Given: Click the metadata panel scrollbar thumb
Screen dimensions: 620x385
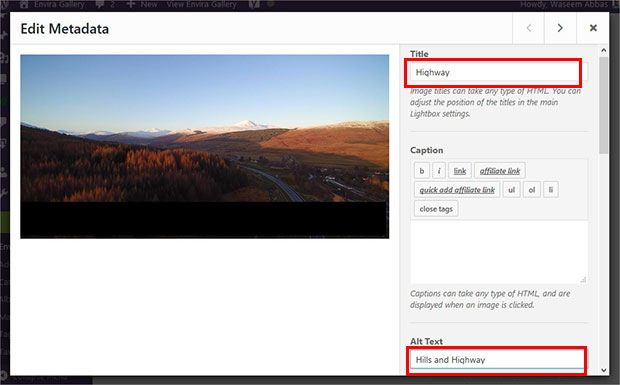Looking at the screenshot, I should (603, 105).
